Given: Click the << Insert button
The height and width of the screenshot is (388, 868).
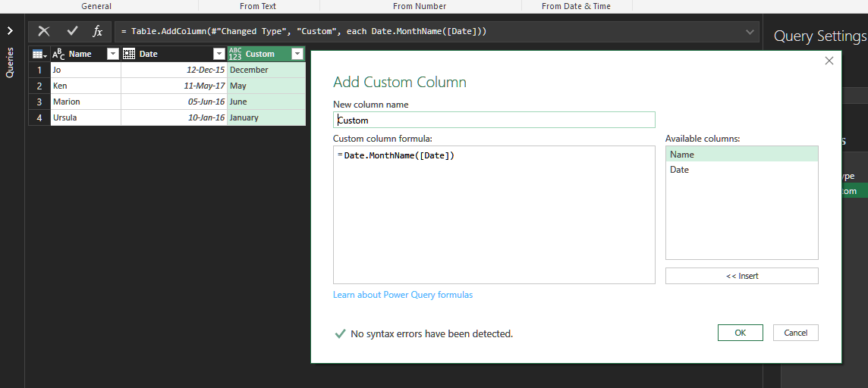Looking at the screenshot, I should (742, 276).
